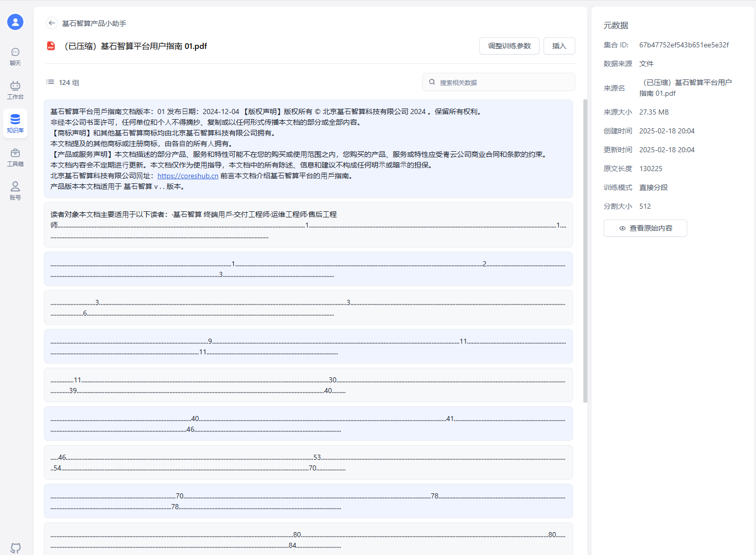
Task: Click the 调整训练参数 button
Action: (509, 46)
